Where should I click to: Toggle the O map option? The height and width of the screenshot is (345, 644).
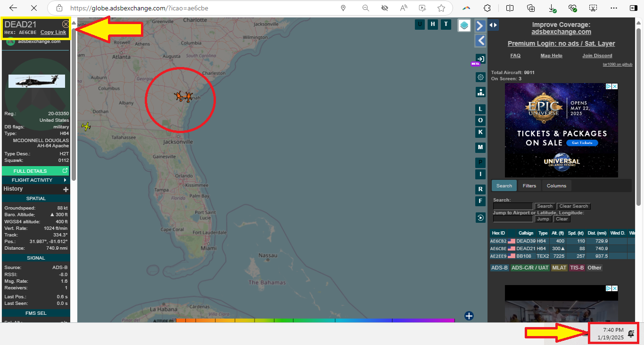(480, 120)
